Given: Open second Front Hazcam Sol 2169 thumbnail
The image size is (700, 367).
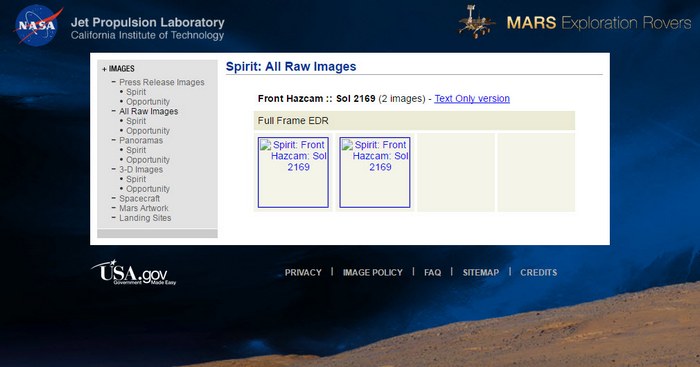Looking at the screenshot, I should 375,172.
